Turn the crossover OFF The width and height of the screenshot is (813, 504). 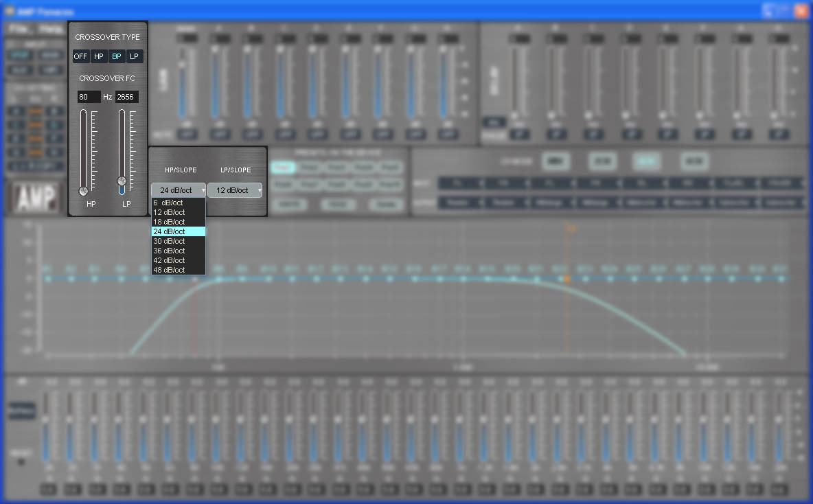(x=81, y=56)
